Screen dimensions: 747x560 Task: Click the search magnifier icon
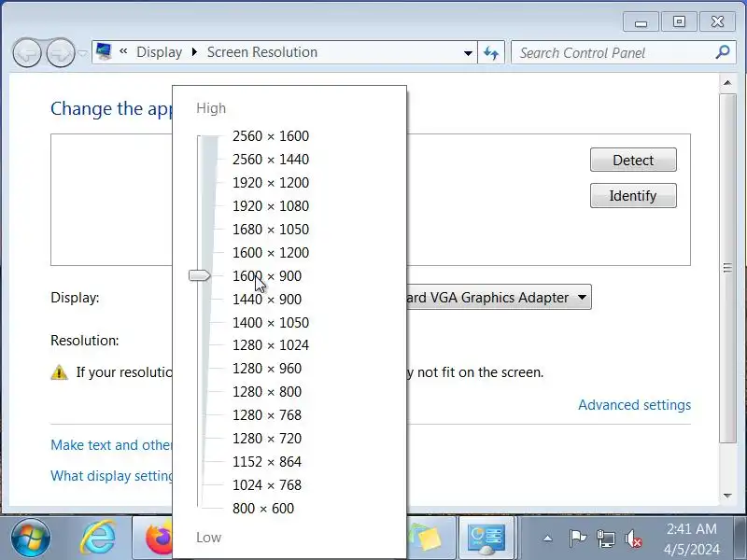722,52
